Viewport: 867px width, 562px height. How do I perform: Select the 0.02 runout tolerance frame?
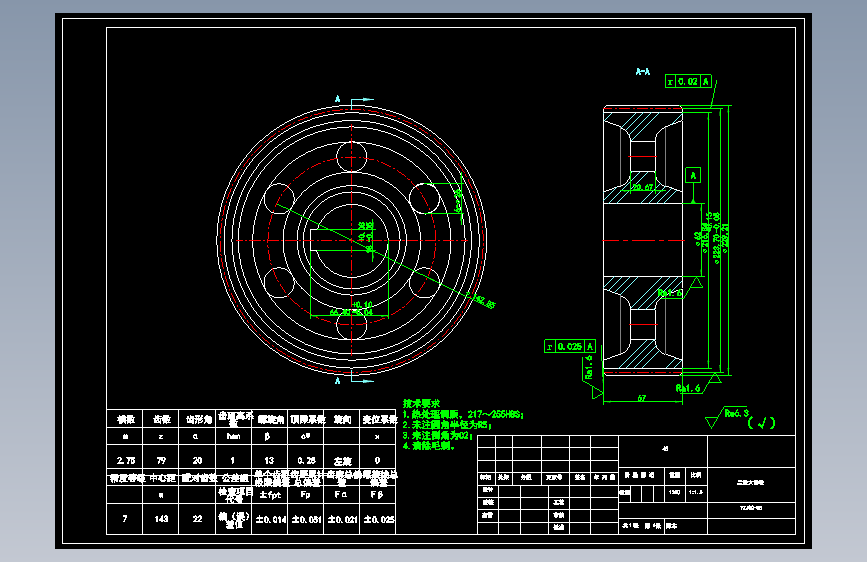coord(688,81)
